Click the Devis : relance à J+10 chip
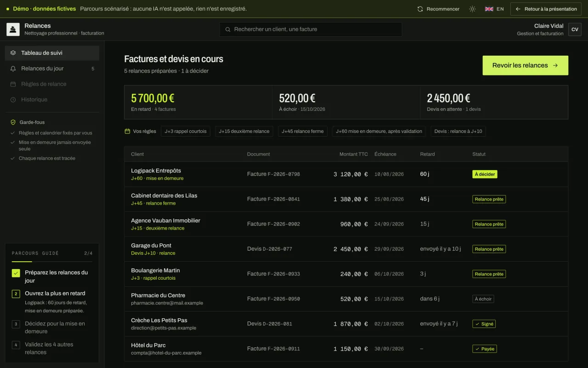Image resolution: width=588 pixels, height=368 pixels. pyautogui.click(x=458, y=131)
